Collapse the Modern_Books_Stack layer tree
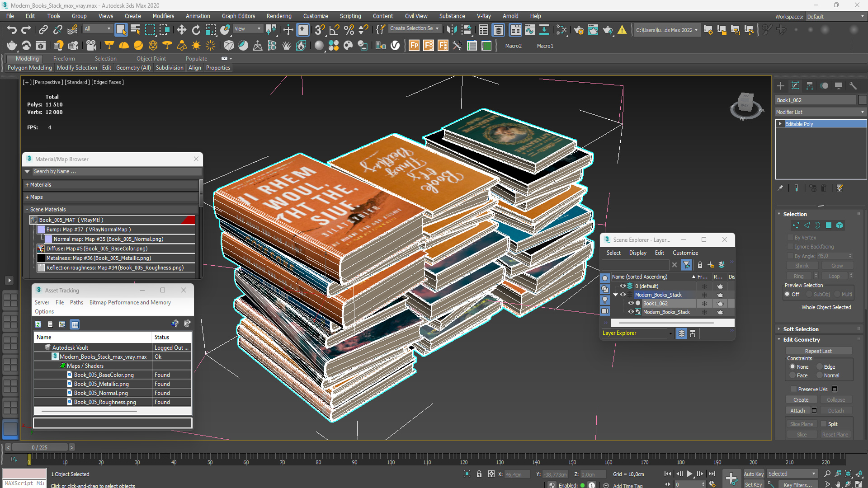 click(615, 295)
